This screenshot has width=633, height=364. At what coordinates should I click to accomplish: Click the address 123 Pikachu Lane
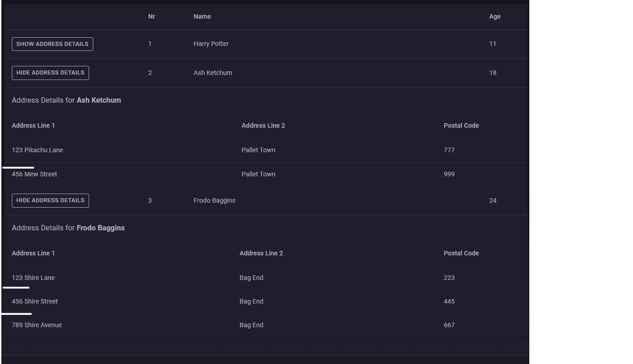click(x=37, y=150)
